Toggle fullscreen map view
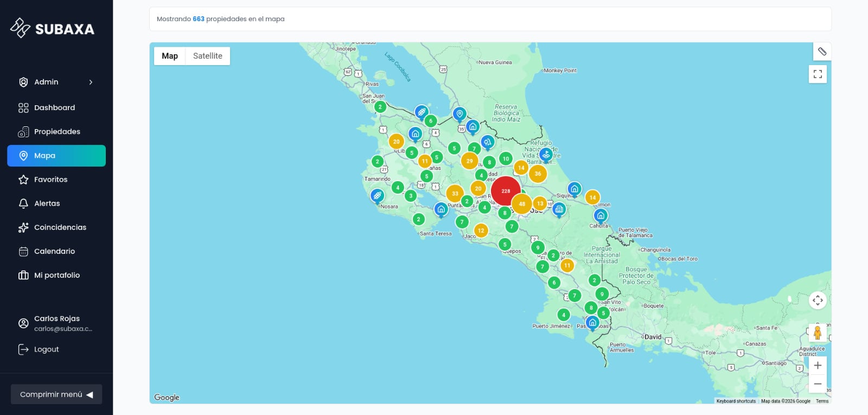 [x=818, y=74]
